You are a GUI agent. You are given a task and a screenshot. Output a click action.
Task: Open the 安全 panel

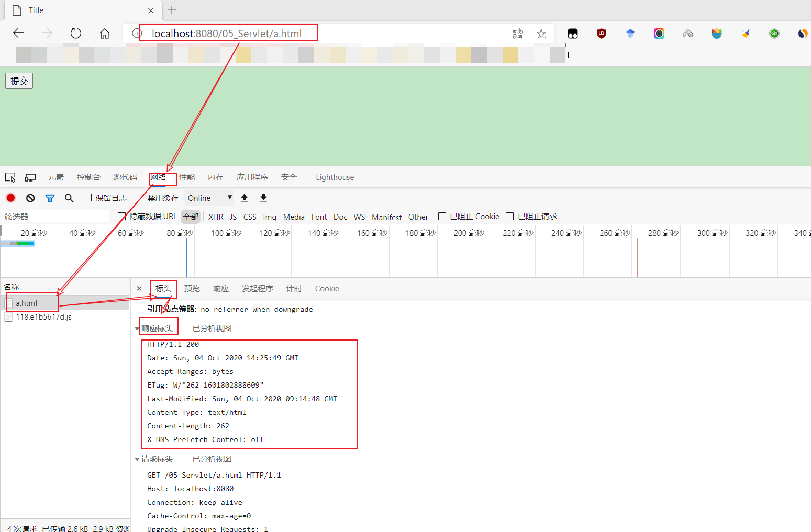pyautogui.click(x=289, y=177)
